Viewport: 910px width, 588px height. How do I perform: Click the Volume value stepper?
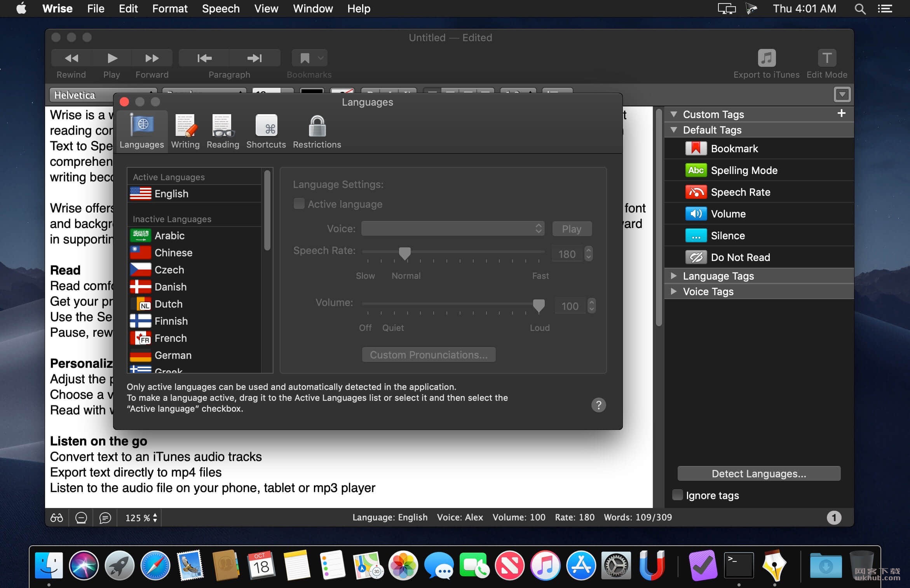(591, 306)
